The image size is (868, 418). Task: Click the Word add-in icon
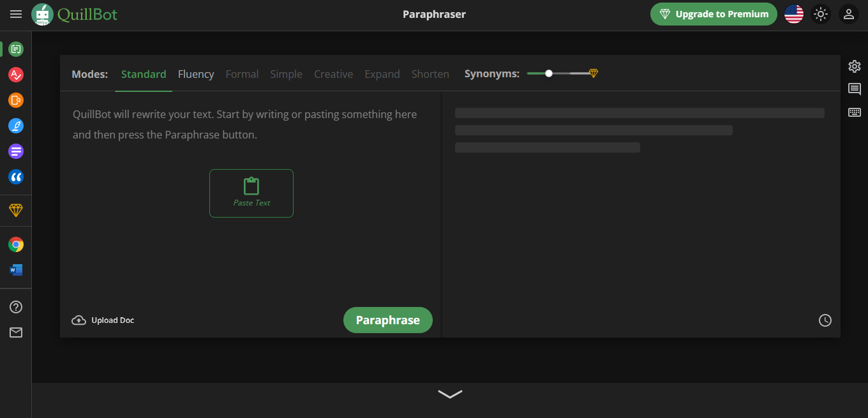[16, 270]
